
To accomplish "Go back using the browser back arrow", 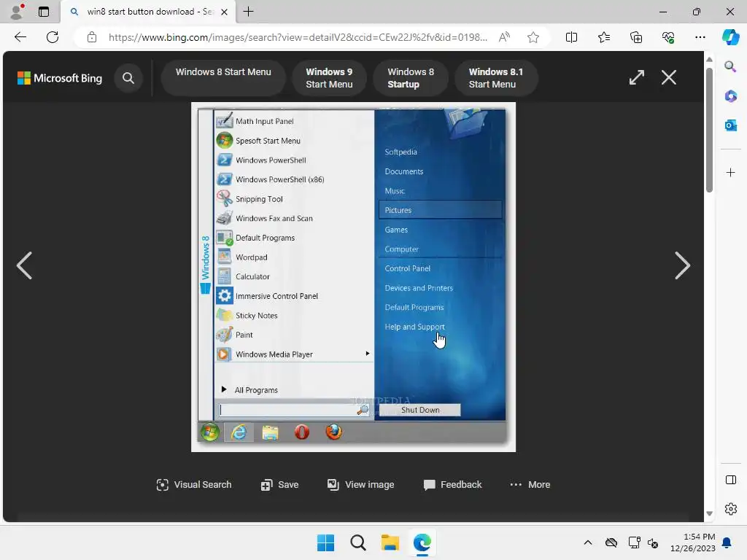I will click(20, 37).
